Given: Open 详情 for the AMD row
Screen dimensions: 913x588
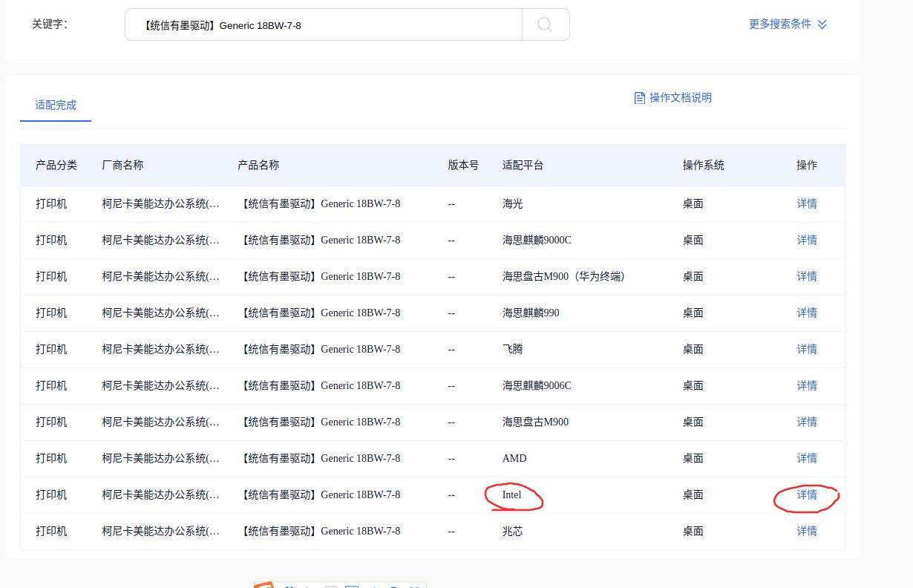Looking at the screenshot, I should pos(807,458).
